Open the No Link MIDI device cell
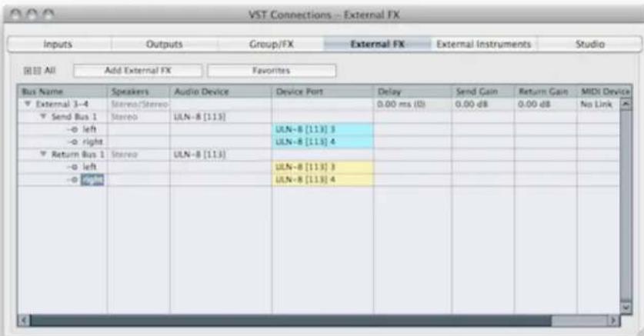This screenshot has width=644, height=336. (x=598, y=105)
